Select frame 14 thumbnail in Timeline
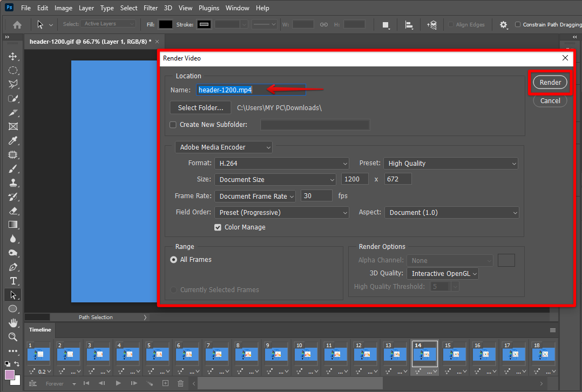Image resolution: width=582 pixels, height=392 pixels. pyautogui.click(x=424, y=354)
